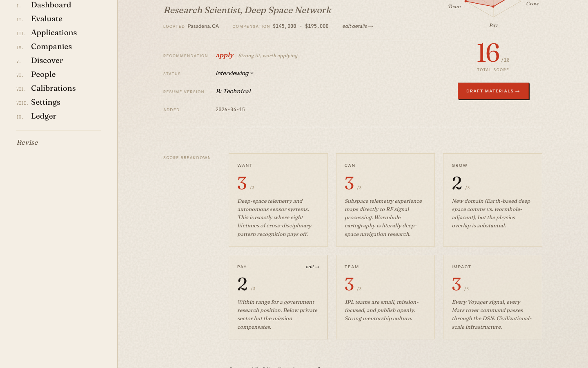This screenshot has height=368, width=588.
Task: Select the Impact score card
Action: [492, 297]
